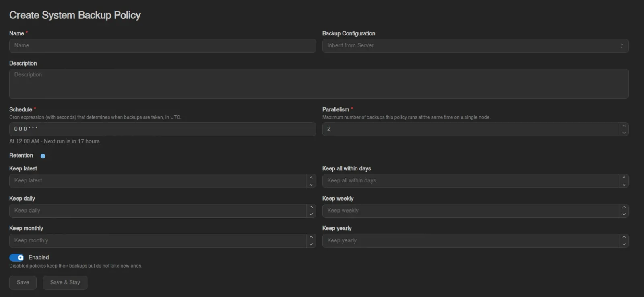Decrease the Keep daily count
Viewport: 644px width, 297px height.
point(311,214)
